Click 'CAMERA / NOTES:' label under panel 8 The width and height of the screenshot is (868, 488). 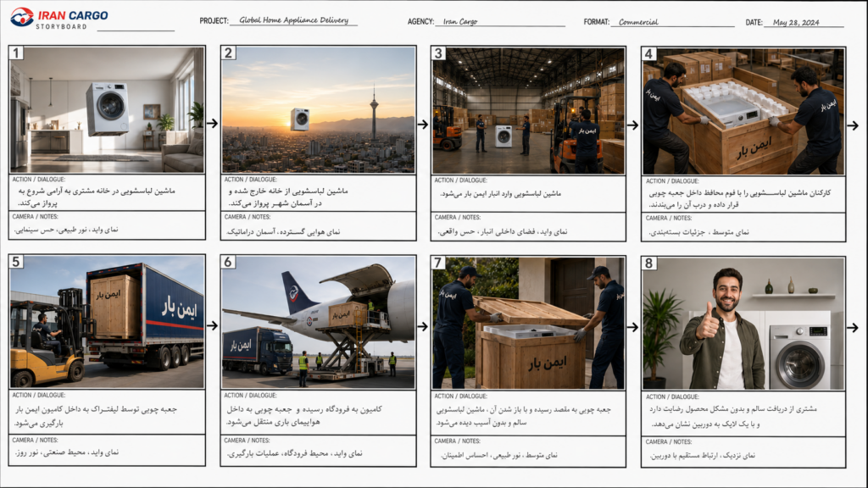pyautogui.click(x=668, y=442)
